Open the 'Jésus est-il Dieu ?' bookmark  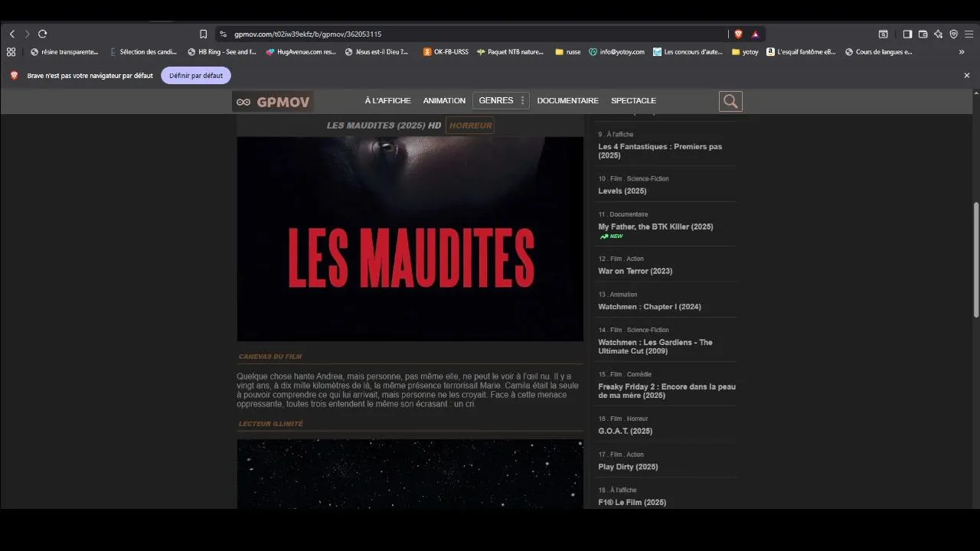(x=377, y=52)
